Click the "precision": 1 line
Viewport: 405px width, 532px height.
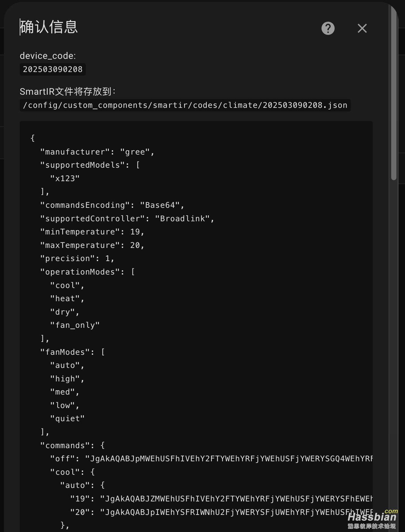[77, 258]
